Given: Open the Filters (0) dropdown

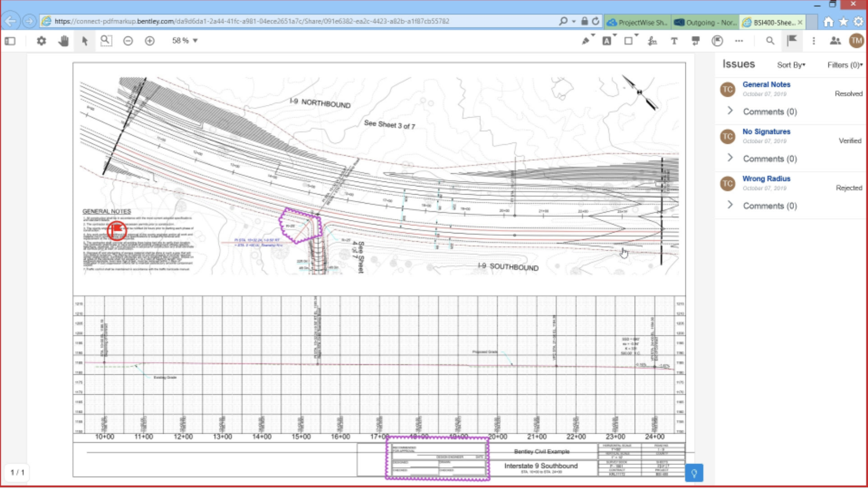Looking at the screenshot, I should coord(845,65).
